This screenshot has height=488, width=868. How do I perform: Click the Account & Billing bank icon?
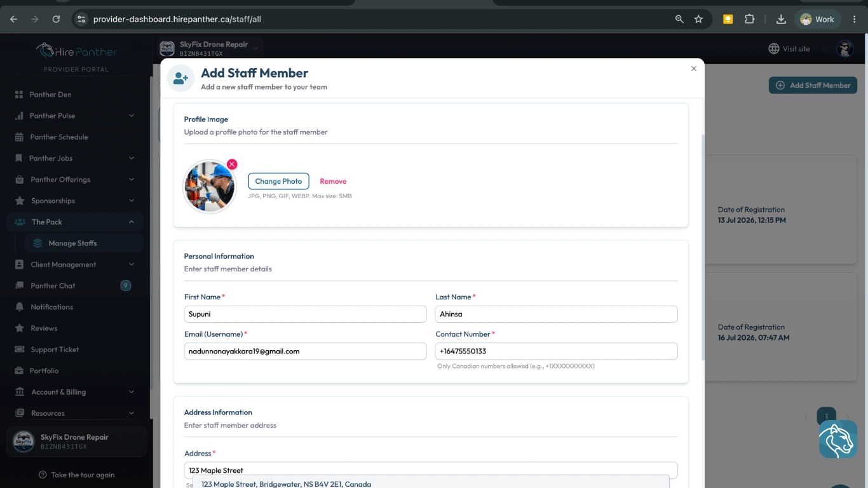click(19, 392)
